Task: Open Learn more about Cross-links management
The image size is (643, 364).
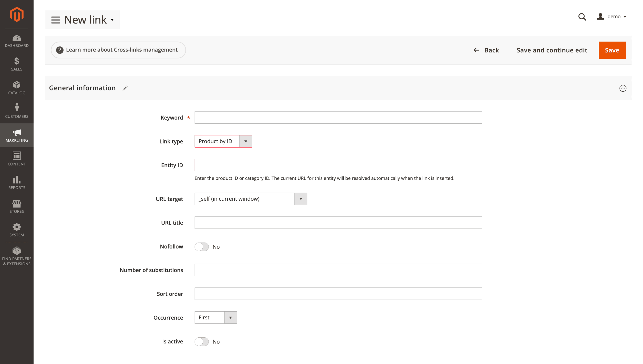Action: point(118,50)
